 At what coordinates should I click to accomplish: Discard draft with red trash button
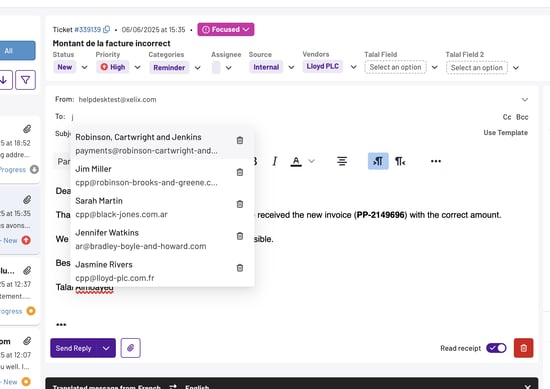tap(523, 348)
